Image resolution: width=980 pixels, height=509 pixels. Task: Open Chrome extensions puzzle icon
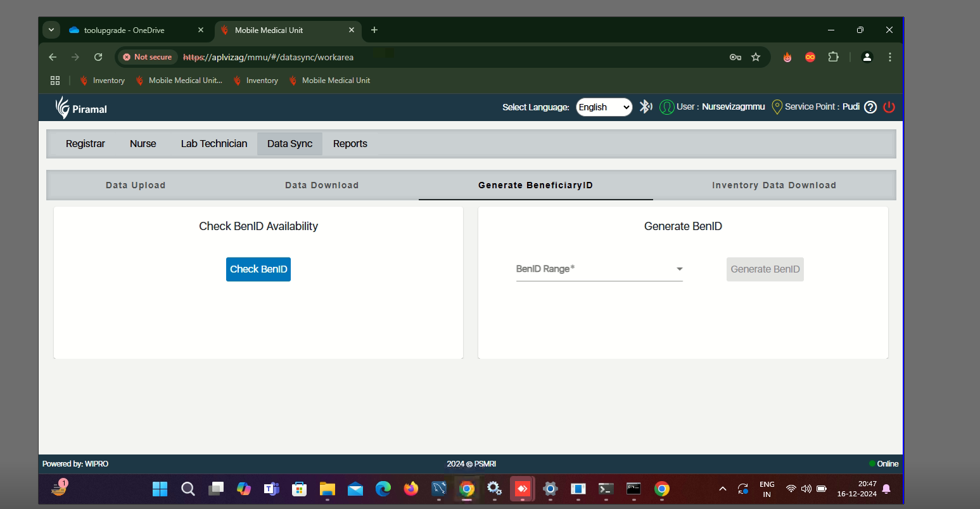[x=833, y=57]
